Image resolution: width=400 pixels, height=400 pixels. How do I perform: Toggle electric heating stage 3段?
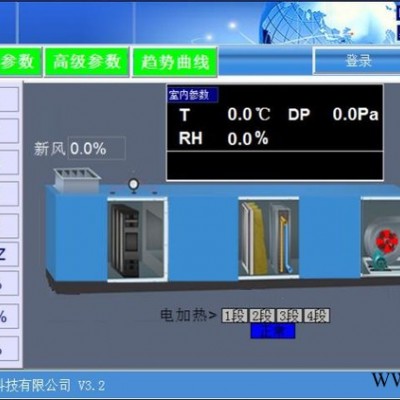click(x=290, y=315)
